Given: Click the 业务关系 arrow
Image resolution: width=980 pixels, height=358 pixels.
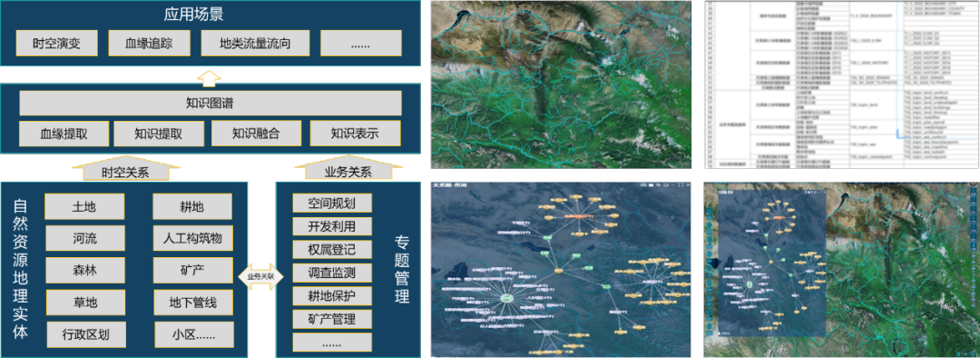Looking at the screenshot, I should (348, 168).
